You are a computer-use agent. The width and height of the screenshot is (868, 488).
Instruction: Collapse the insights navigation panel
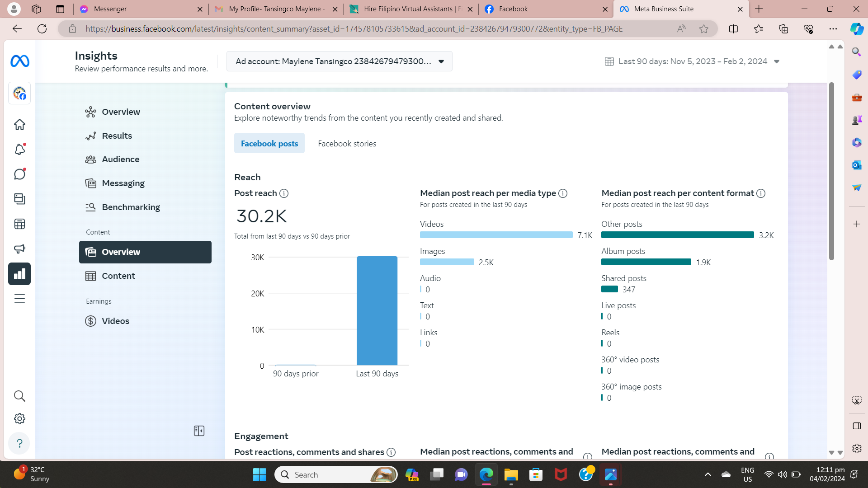199,431
